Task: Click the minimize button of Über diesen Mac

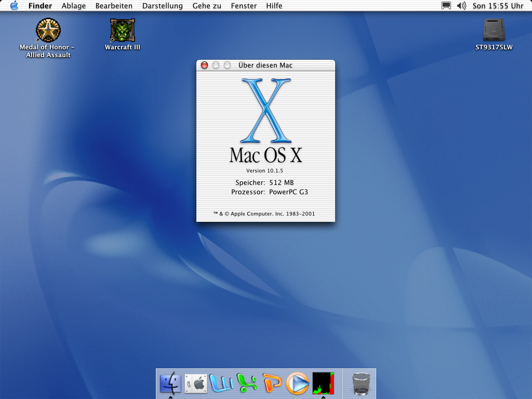Action: pos(216,65)
